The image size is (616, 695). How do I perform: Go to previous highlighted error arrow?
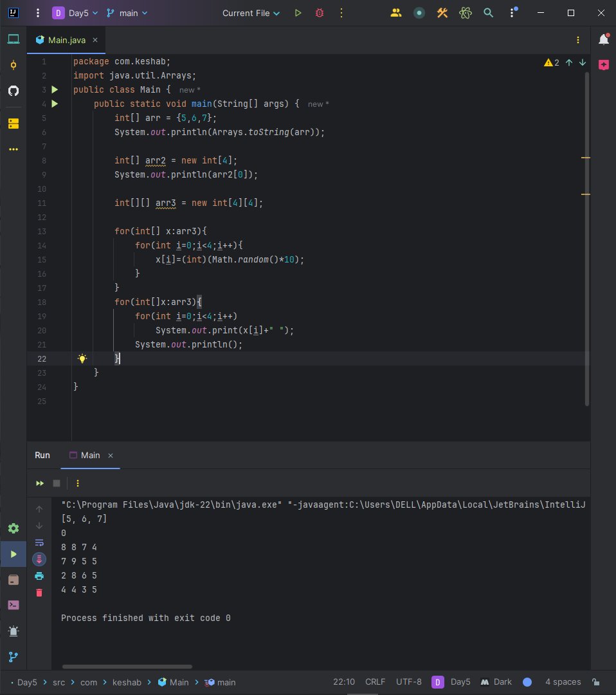coord(569,62)
